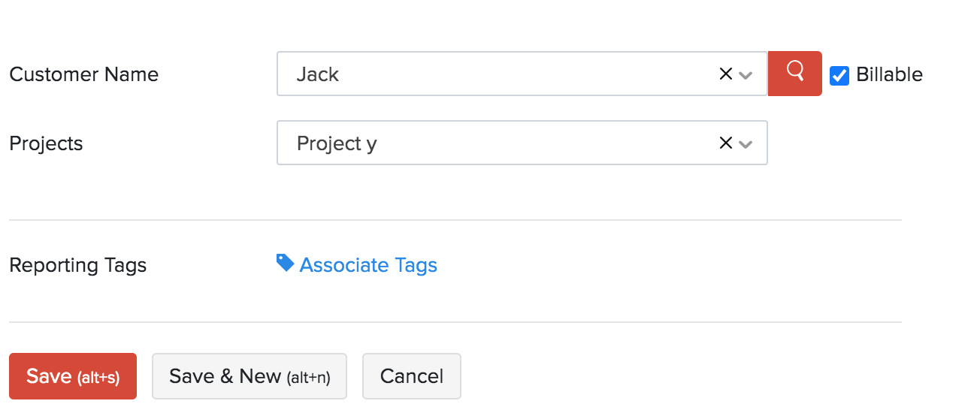Clear the selected customer Jack
Screen dimensions: 980x419
click(725, 74)
